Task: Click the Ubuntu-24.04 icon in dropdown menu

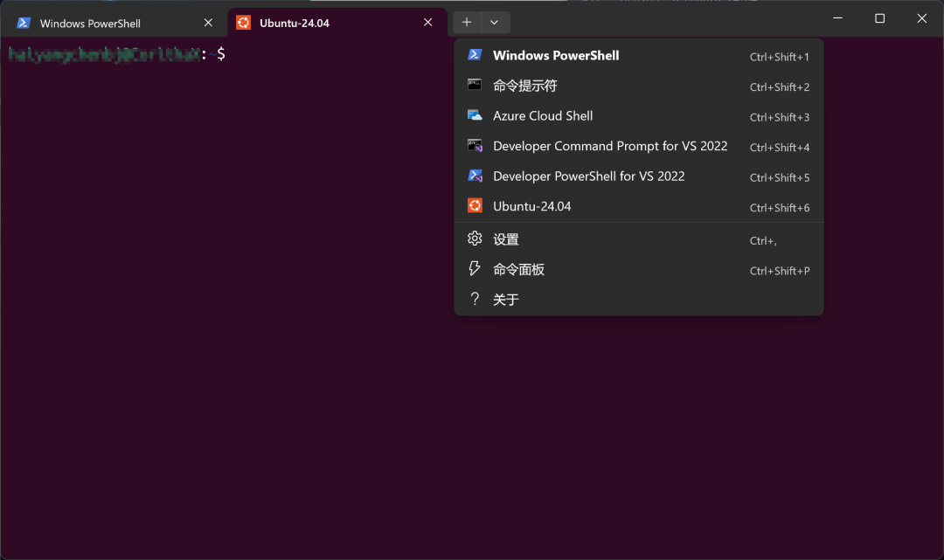Action: (475, 205)
